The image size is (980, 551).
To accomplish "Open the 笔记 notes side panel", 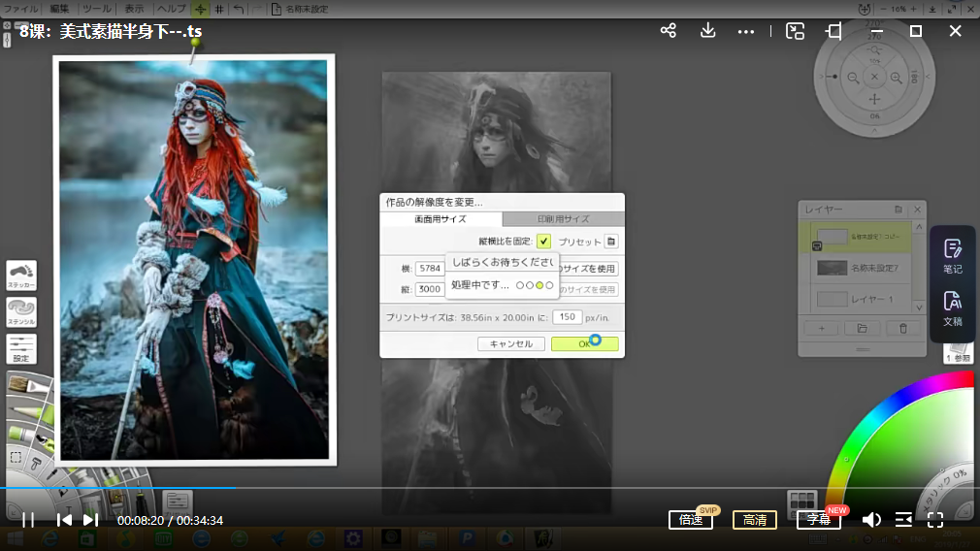I will coord(953,256).
